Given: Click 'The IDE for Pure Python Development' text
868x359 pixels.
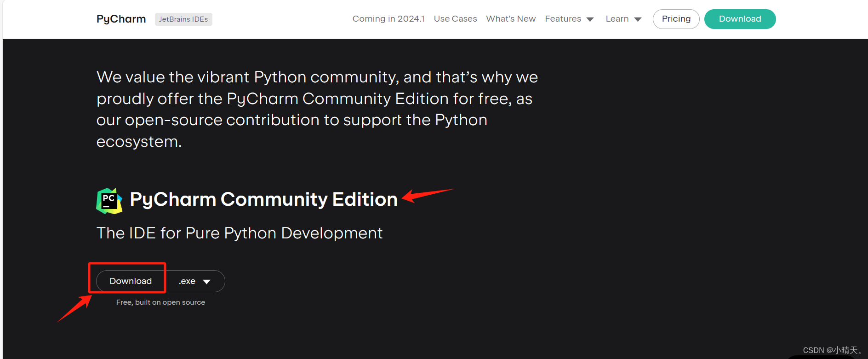Looking at the screenshot, I should (x=240, y=233).
